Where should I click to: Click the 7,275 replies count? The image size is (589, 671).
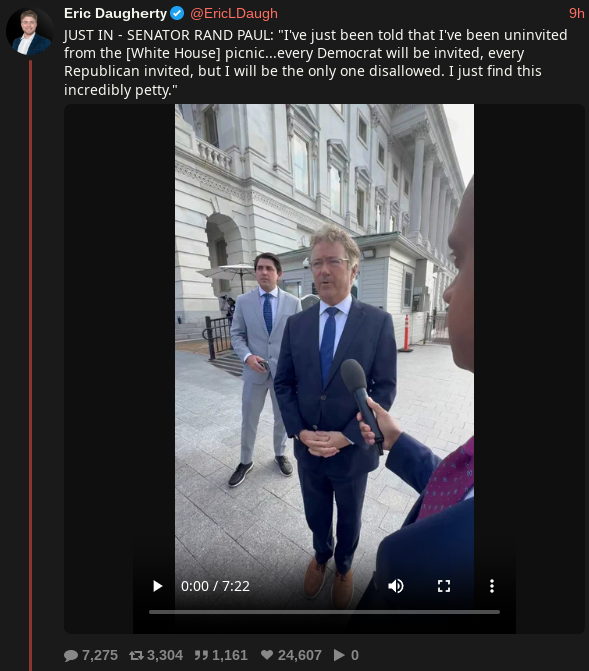pos(100,655)
